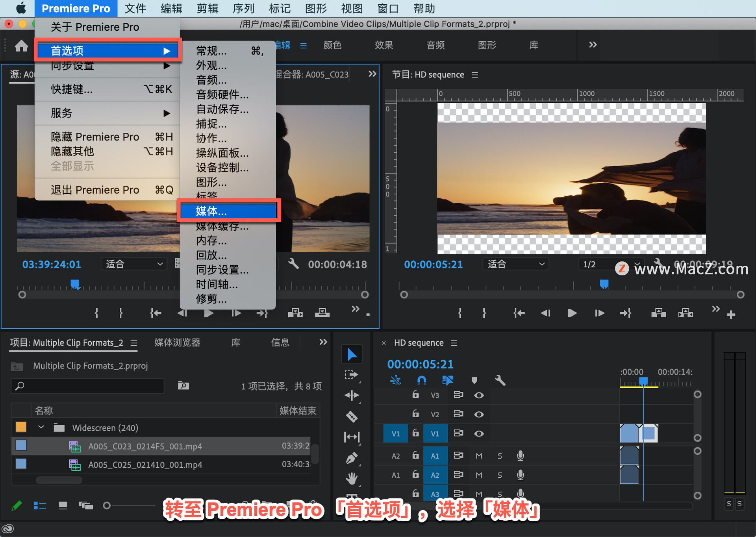This screenshot has height=537, width=756.
Task: Hide track V2 with eye toggle
Action: click(479, 414)
